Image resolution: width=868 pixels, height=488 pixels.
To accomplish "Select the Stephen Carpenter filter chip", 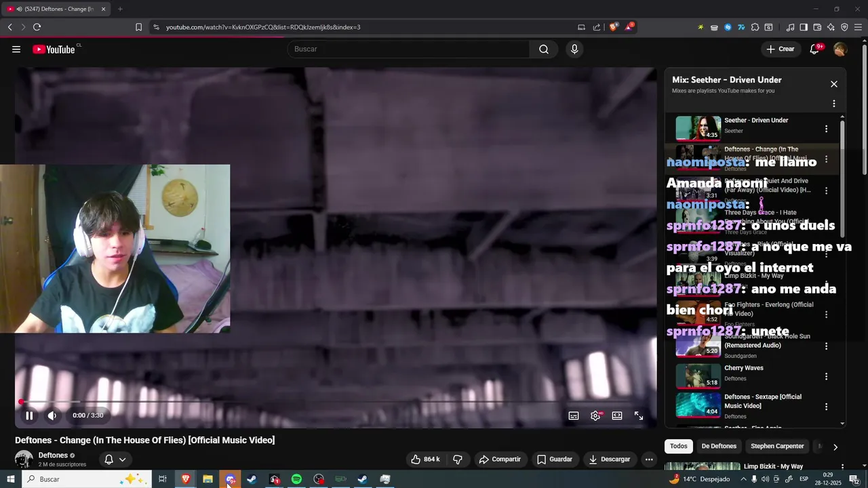I will coord(777,446).
